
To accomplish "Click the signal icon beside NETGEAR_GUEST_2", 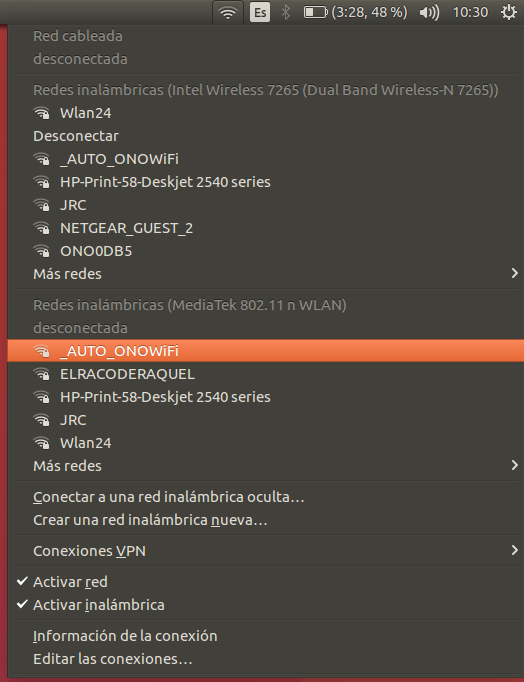I will point(42,228).
